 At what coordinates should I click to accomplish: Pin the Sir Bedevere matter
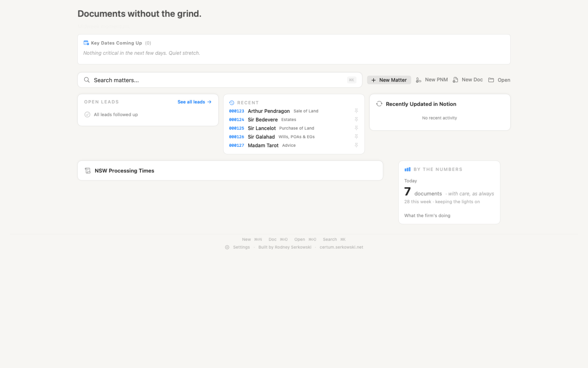click(x=356, y=119)
